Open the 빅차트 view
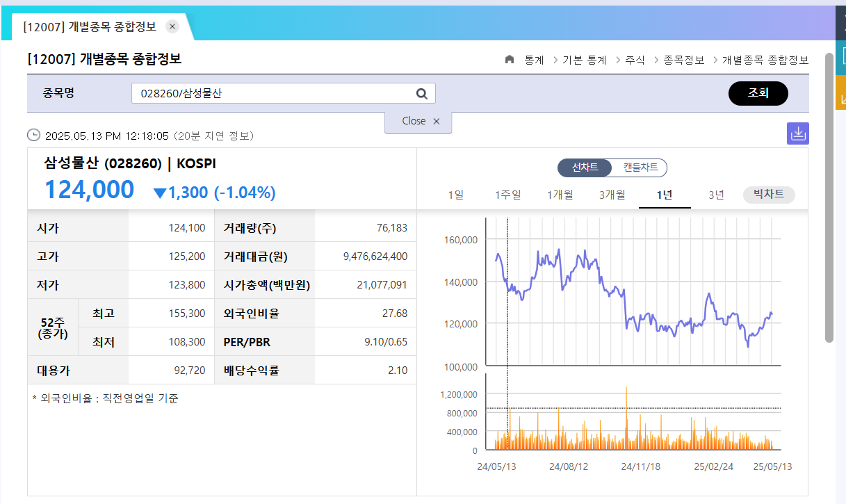Screen dimensions: 846x504 [x=768, y=195]
